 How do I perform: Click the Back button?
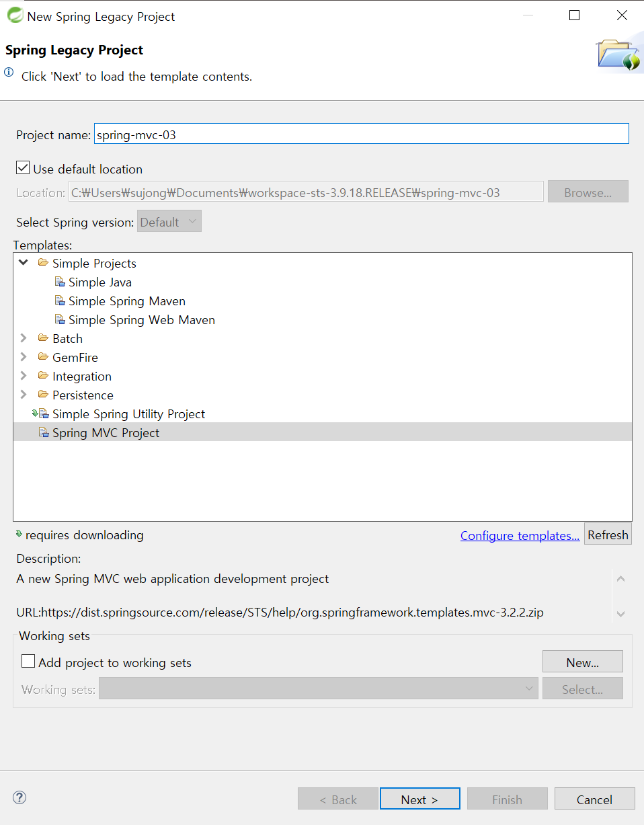[x=338, y=799]
